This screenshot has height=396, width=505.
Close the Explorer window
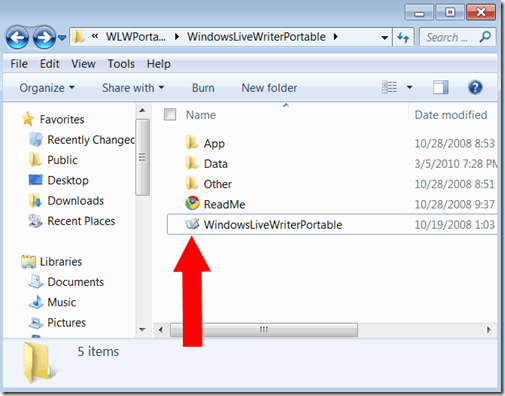[481, 13]
